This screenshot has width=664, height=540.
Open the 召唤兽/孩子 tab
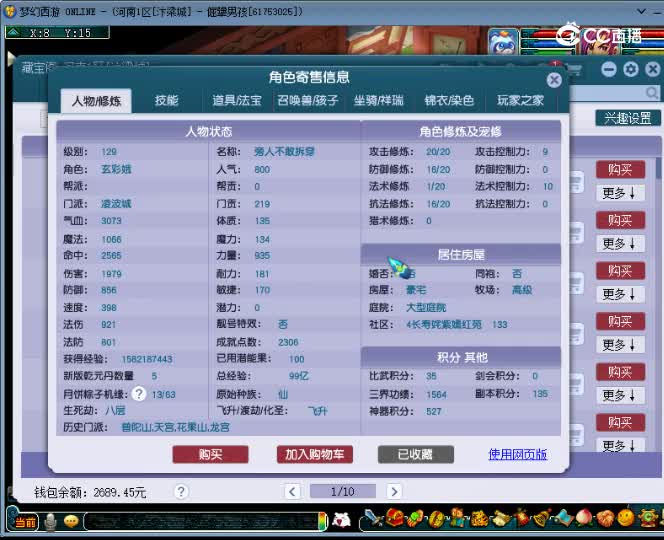coord(307,101)
